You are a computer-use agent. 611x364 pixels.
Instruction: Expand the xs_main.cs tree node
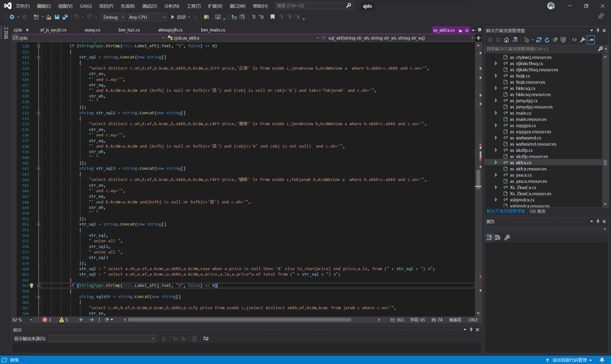(x=496, y=113)
